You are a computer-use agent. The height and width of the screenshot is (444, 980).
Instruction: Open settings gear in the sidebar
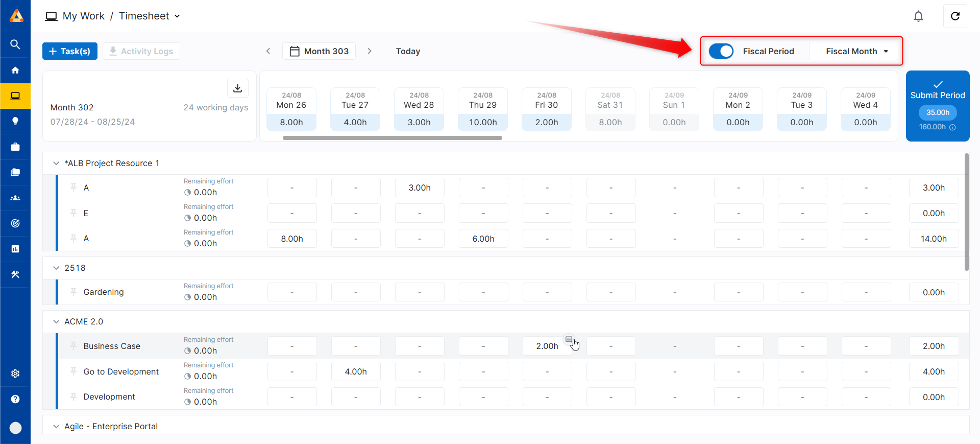[x=15, y=373]
